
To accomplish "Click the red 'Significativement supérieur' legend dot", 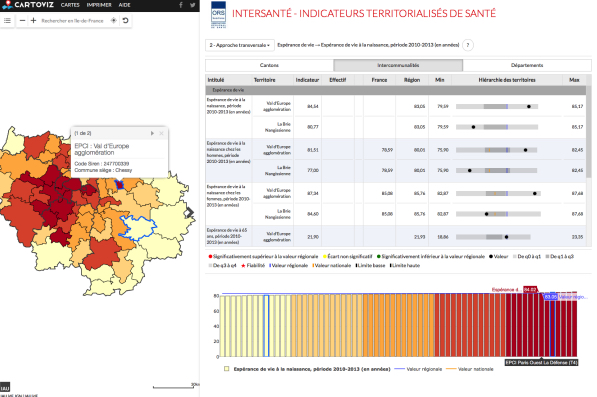I will [210, 257].
